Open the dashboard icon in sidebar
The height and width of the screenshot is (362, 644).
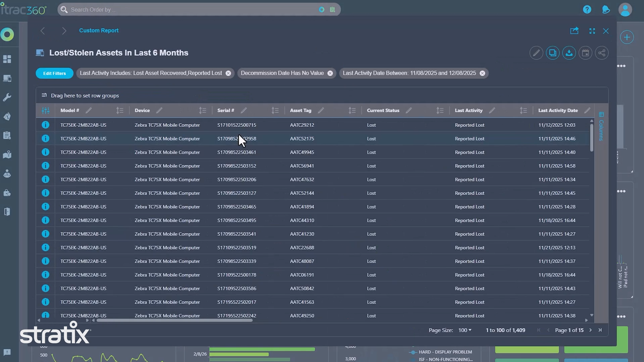7,59
